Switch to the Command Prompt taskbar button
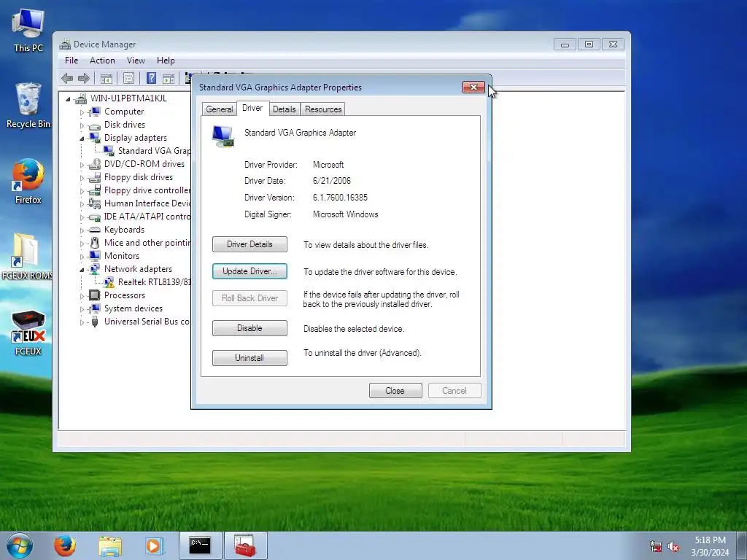Image resolution: width=747 pixels, height=560 pixels. click(x=200, y=545)
